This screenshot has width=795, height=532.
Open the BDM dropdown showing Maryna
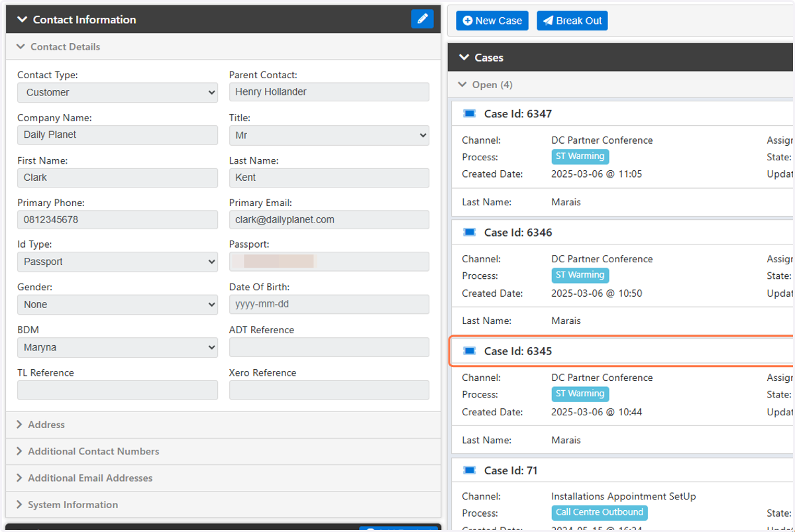(x=117, y=347)
